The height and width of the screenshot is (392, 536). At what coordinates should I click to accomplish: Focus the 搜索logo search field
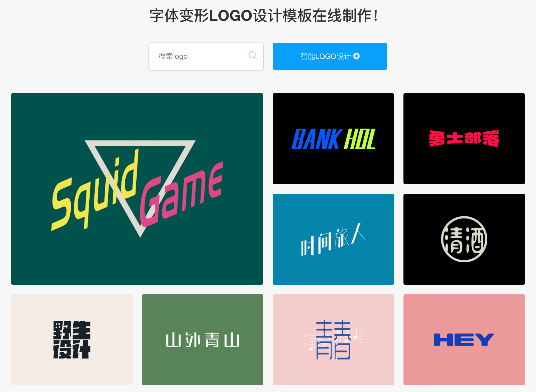(x=206, y=56)
